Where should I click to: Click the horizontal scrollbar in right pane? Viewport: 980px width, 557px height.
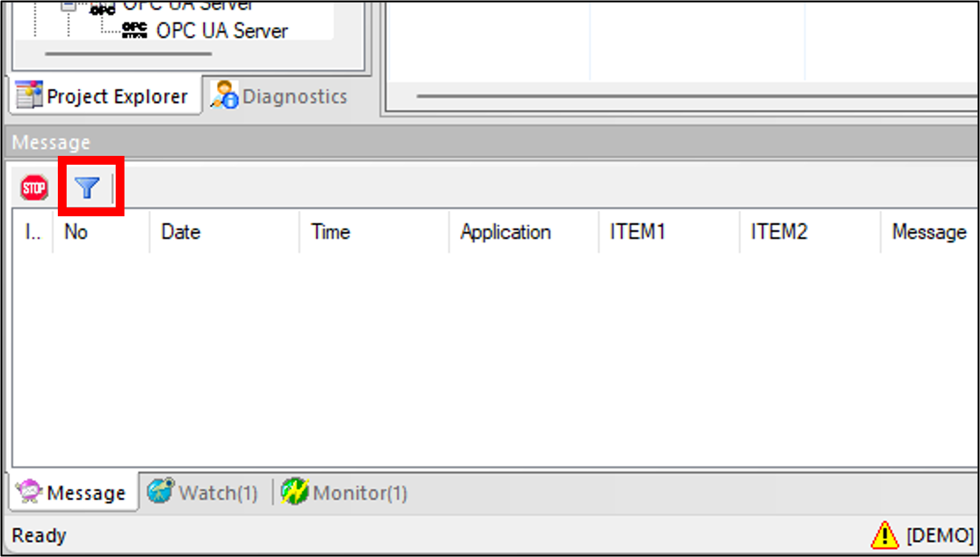[691, 96]
